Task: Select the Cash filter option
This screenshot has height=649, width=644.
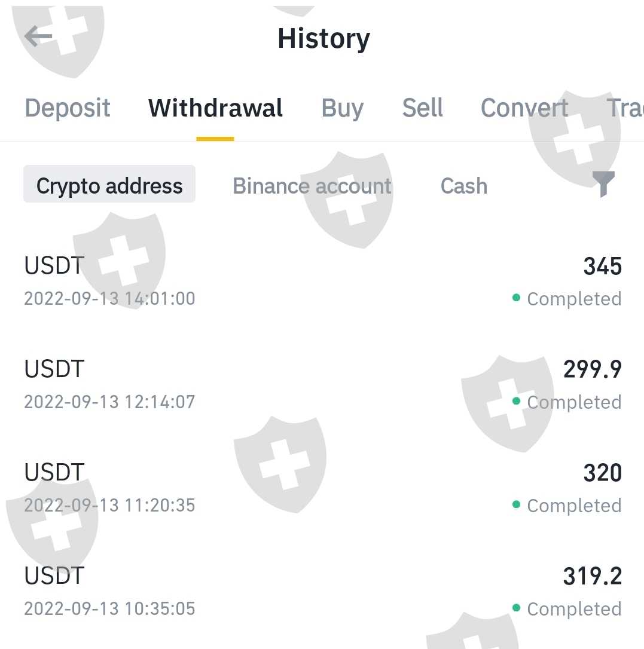Action: (463, 186)
